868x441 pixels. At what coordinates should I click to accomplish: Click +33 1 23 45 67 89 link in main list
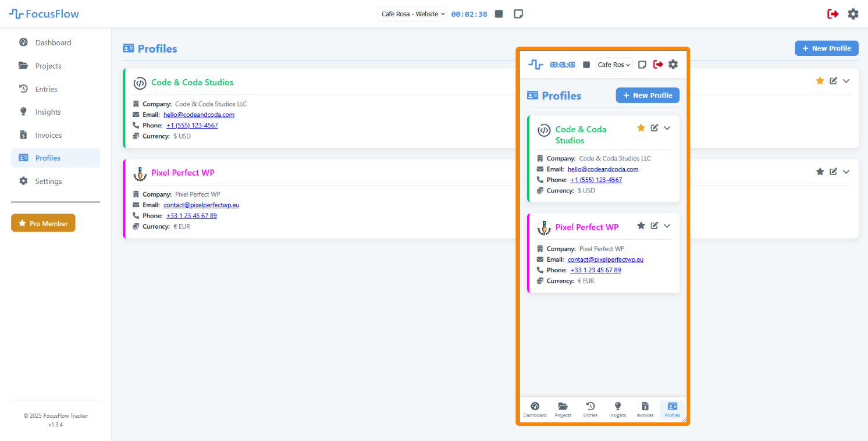(x=191, y=215)
